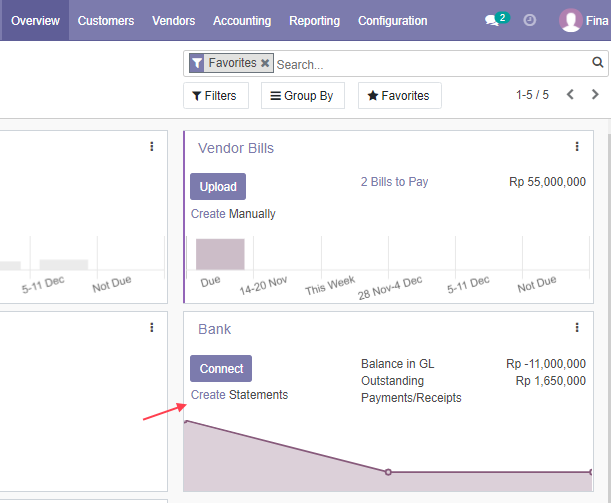
Task: Expand the Favorites dropdown
Action: click(400, 95)
